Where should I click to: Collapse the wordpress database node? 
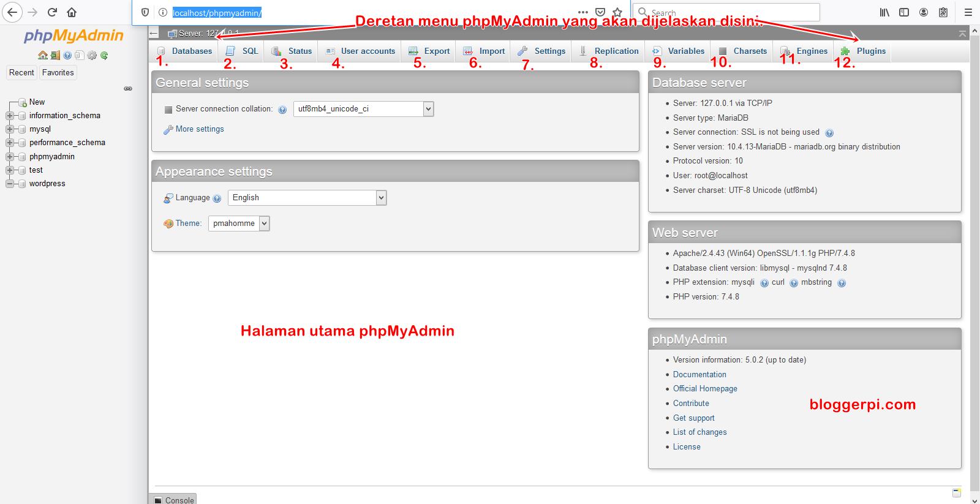pyautogui.click(x=10, y=184)
